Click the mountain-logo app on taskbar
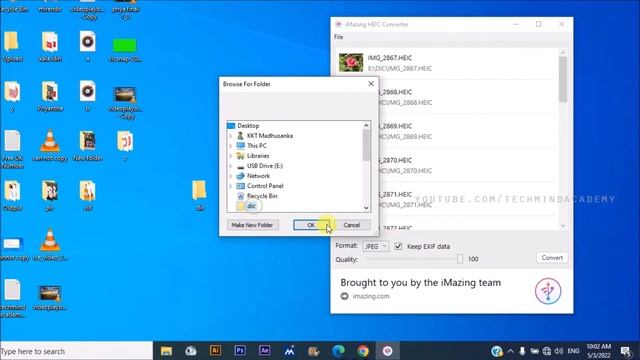Image resolution: width=640 pixels, height=360 pixels. (289, 351)
